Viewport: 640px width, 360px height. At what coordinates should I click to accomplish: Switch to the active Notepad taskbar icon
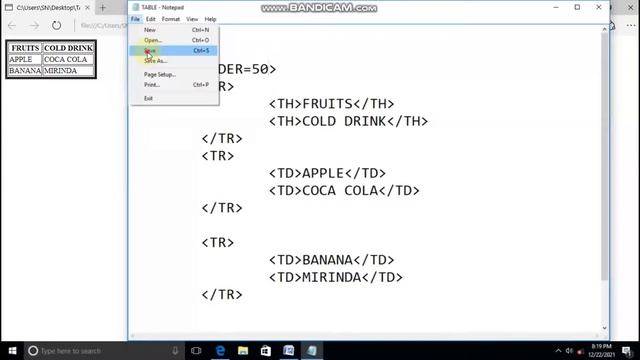click(311, 351)
